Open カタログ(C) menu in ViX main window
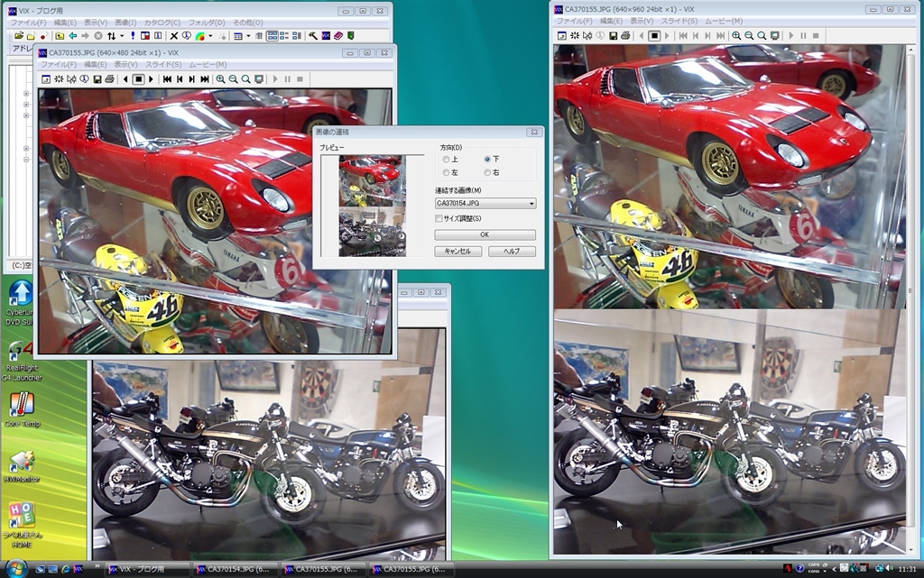The height and width of the screenshot is (578, 924). point(162,23)
